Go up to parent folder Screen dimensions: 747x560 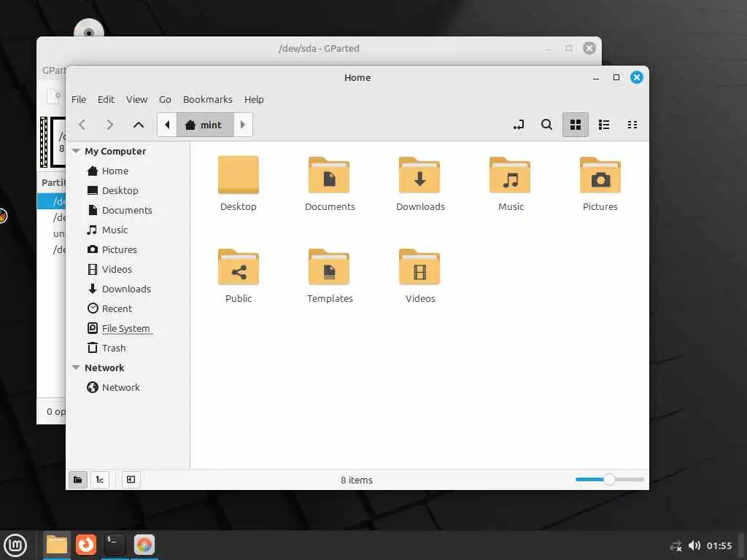[x=138, y=125]
